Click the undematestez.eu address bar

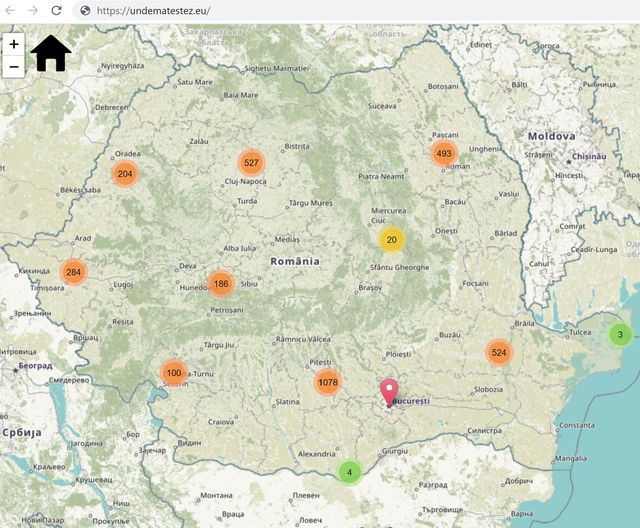(x=300, y=10)
